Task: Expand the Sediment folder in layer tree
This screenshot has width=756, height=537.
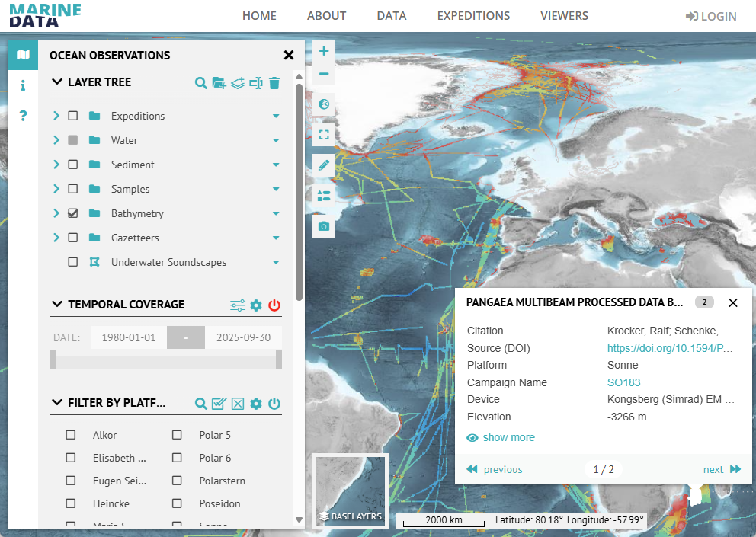Action: pos(56,165)
